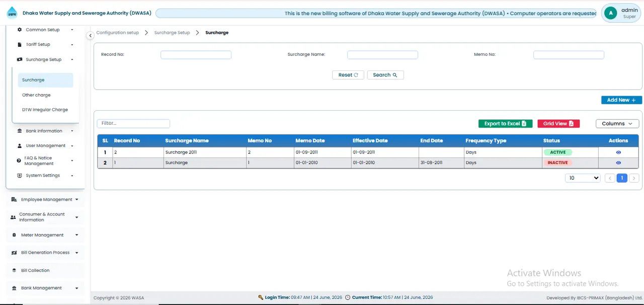Expand the System Settings menu arrow
The image size is (644, 305).
(x=72, y=176)
